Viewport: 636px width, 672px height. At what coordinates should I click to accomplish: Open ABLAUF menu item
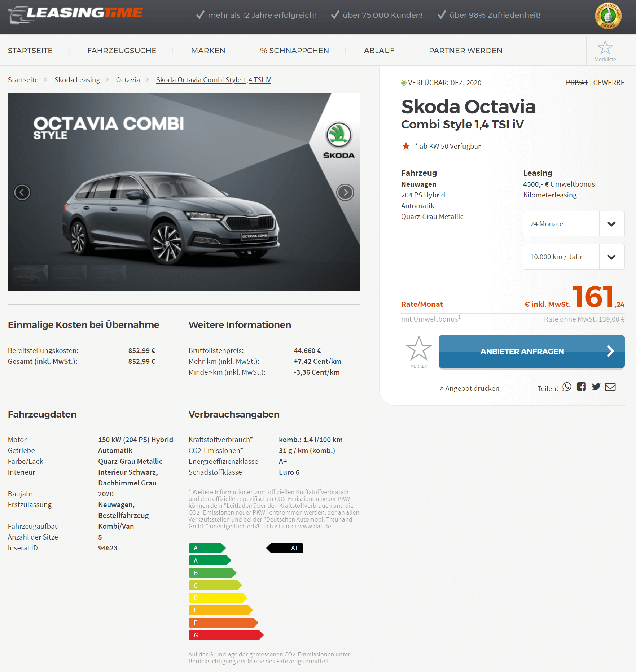[x=379, y=51]
